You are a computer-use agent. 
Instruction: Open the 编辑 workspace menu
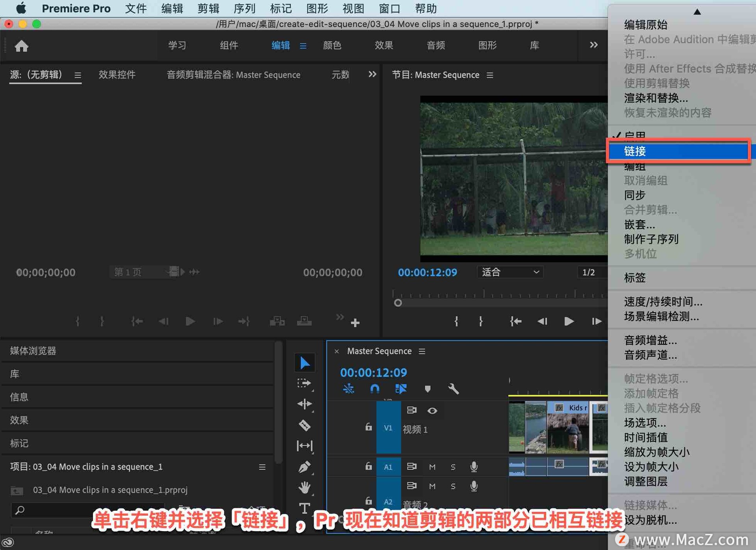(x=303, y=46)
